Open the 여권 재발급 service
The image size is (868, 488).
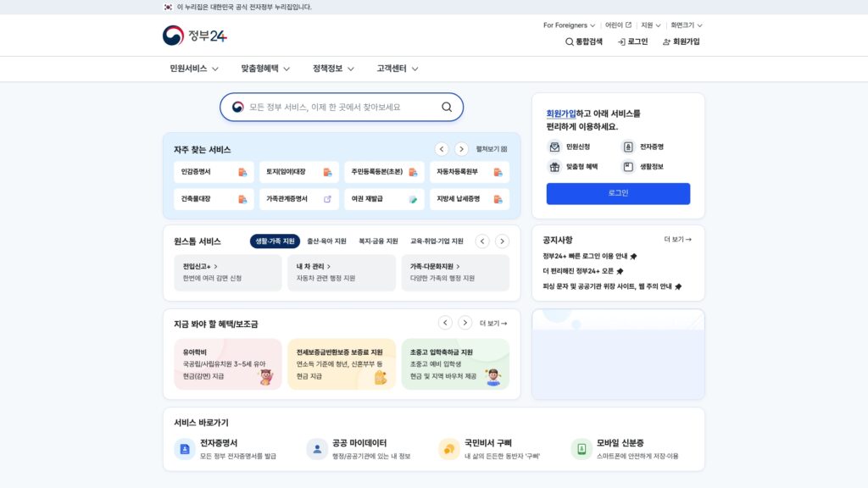[x=384, y=199]
